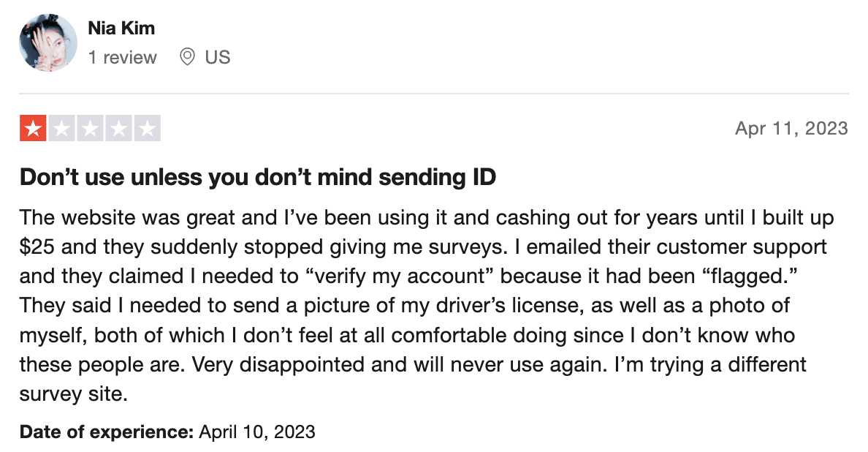Click the grey fifth rating star
The width and height of the screenshot is (868, 452).
(x=148, y=129)
